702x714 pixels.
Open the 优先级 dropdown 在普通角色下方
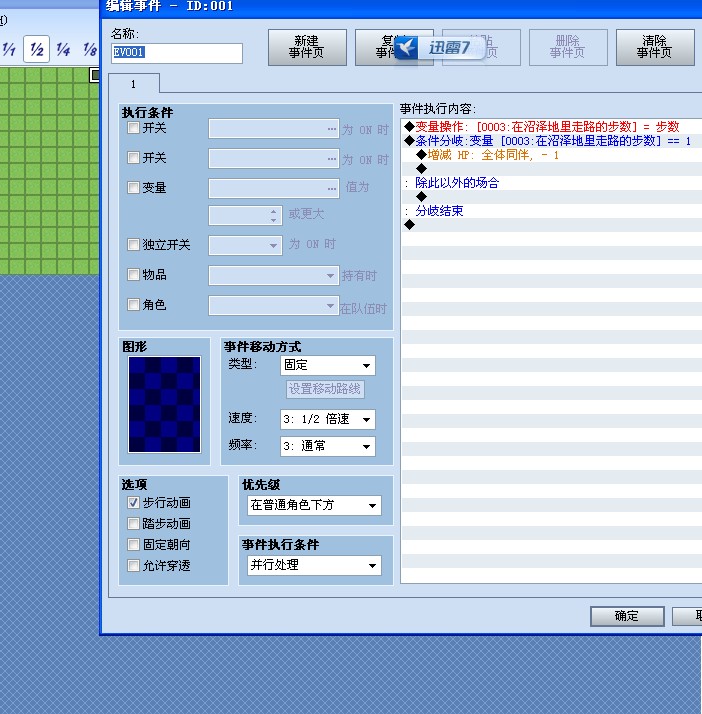314,505
